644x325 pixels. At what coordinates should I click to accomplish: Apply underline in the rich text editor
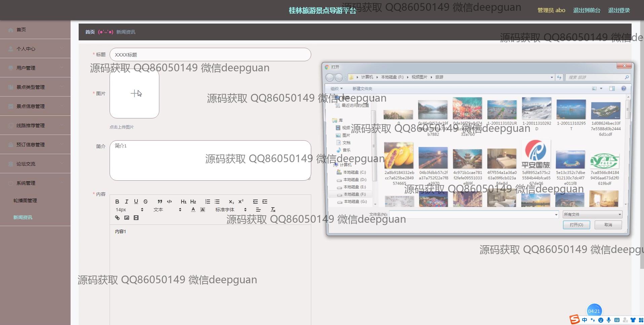136,202
